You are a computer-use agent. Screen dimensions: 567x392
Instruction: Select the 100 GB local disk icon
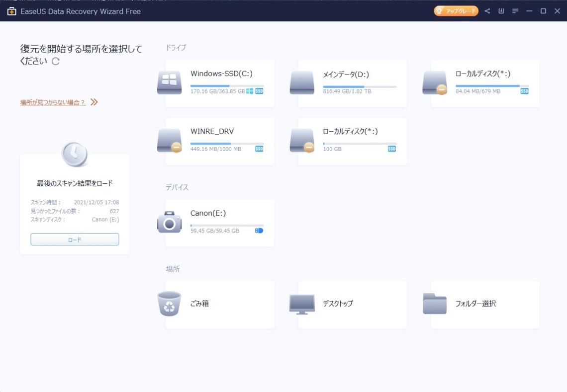pos(302,141)
